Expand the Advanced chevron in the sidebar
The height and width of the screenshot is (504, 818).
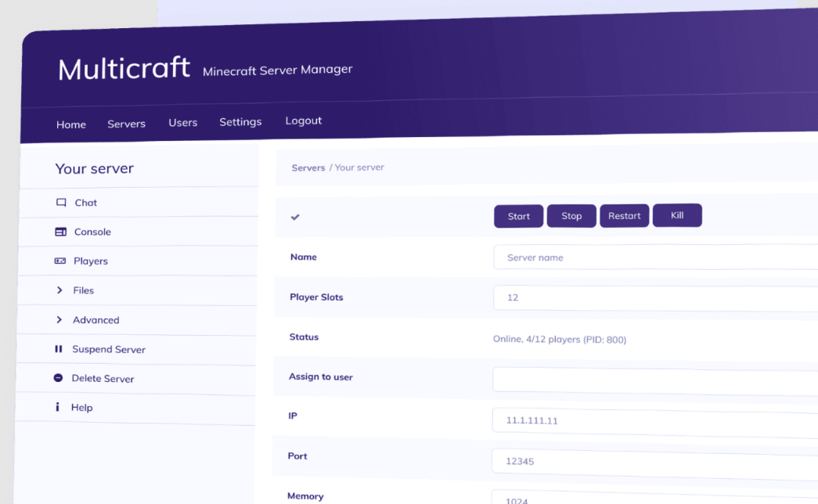[x=59, y=319]
